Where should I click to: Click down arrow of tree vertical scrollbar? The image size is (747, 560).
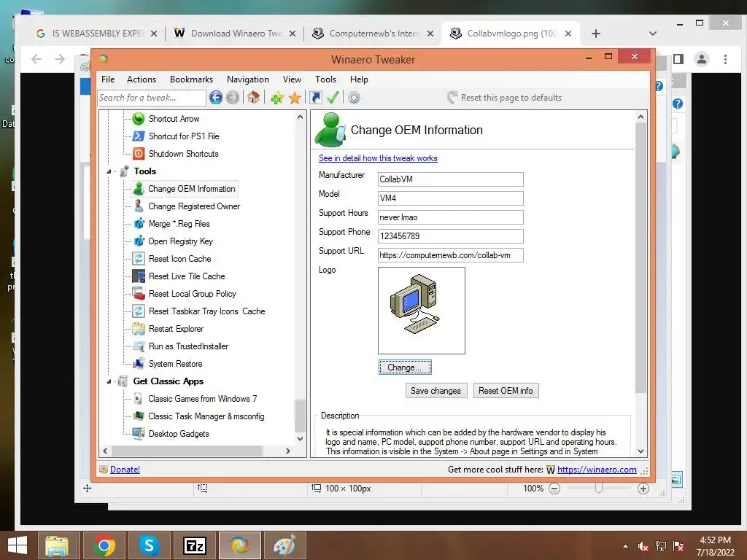300,438
